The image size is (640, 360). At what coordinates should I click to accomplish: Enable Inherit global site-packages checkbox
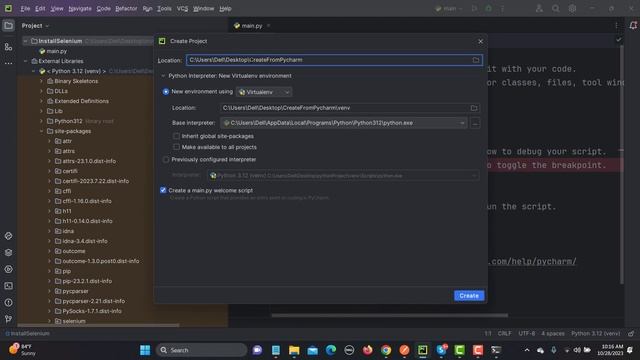click(176, 136)
